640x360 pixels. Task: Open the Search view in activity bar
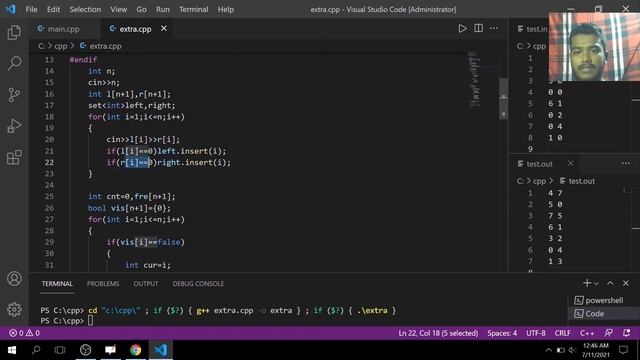pos(14,63)
